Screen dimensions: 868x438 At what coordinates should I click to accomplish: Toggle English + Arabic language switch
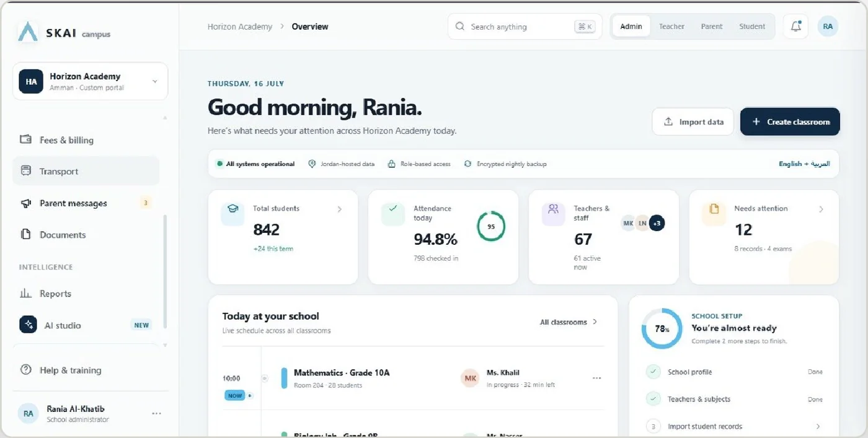(804, 164)
